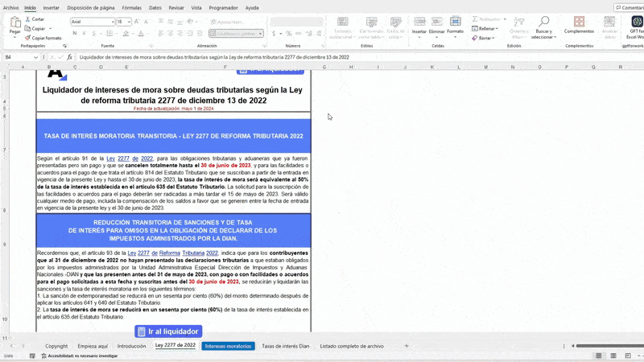This screenshot has width=644, height=362.
Task: Expand the font size dropdown
Action: tap(129, 22)
